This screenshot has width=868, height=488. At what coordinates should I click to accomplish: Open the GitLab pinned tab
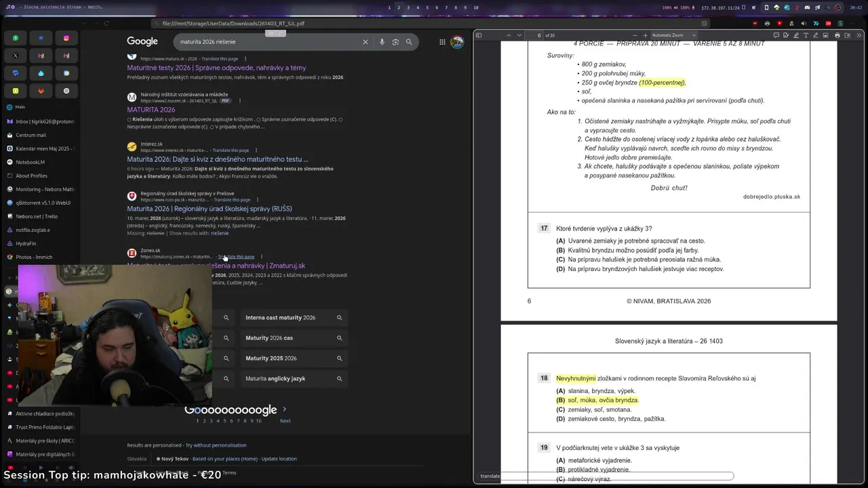(41, 91)
